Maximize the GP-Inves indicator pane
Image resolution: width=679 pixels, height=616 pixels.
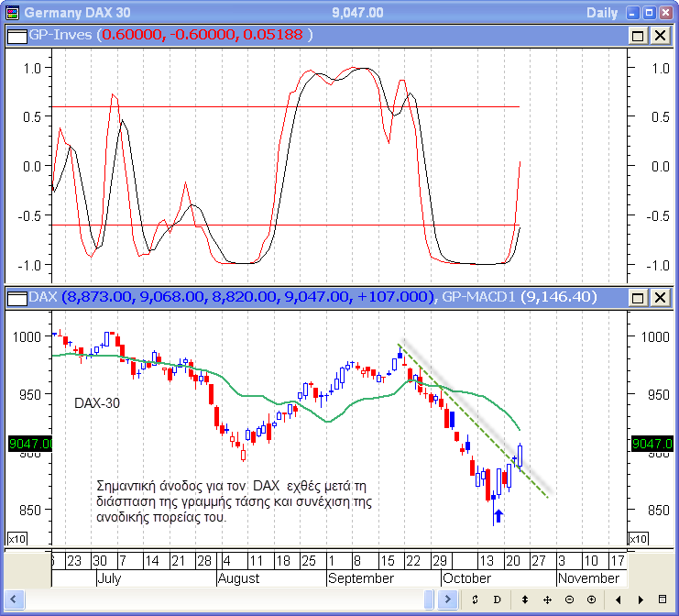[x=638, y=35]
